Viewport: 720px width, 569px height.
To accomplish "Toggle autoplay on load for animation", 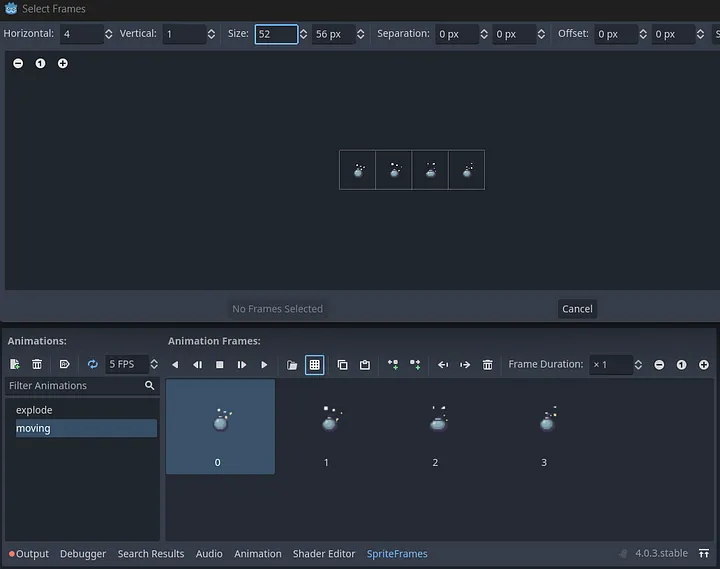I will pos(65,365).
